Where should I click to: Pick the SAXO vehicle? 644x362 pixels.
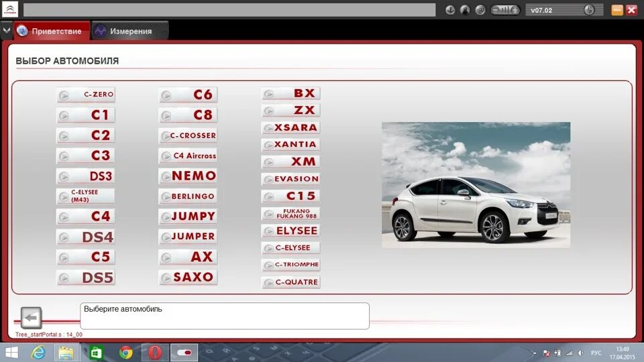coord(188,278)
